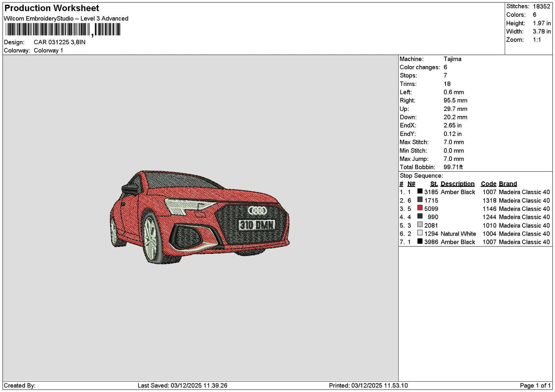Click code '1146' in the thread table
The width and height of the screenshot is (555, 392).
pos(489,209)
